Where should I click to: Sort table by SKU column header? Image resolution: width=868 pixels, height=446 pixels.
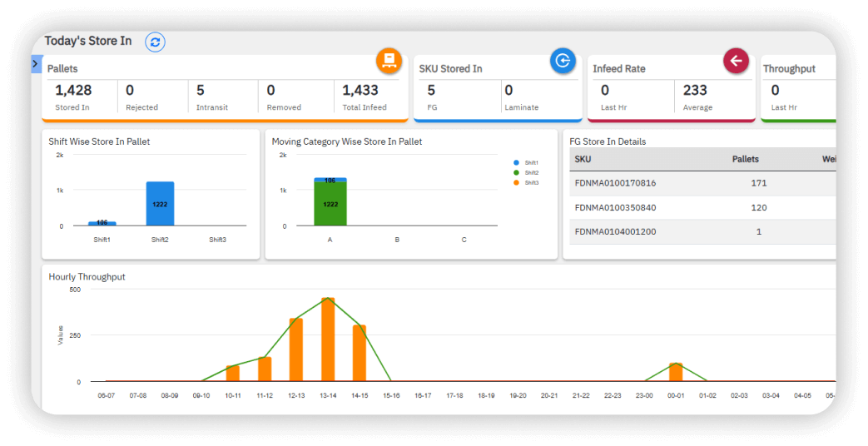pos(583,159)
